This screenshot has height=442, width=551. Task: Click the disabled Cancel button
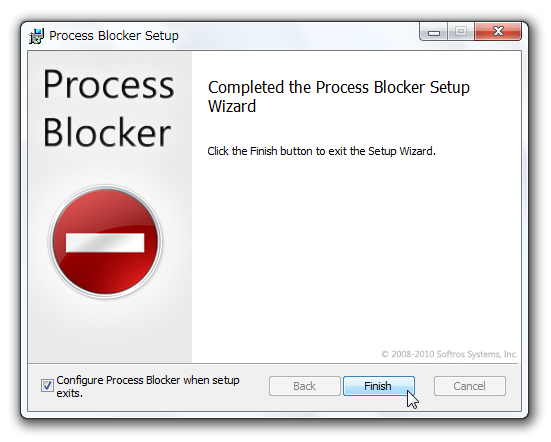pyautogui.click(x=470, y=386)
